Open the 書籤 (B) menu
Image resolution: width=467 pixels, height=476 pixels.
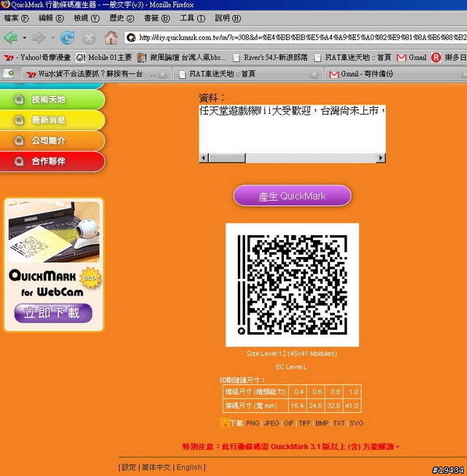[x=157, y=18]
